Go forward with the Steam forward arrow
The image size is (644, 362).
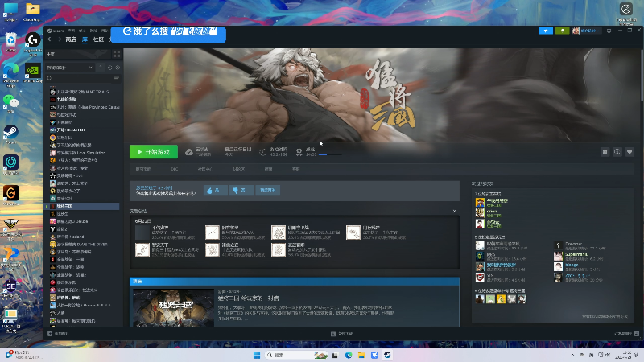pos(59,39)
